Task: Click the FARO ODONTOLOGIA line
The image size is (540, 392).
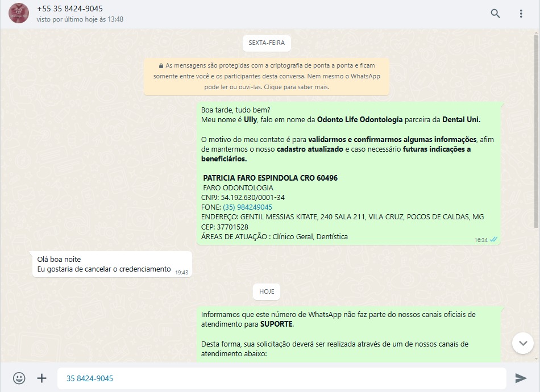Action: (238, 188)
